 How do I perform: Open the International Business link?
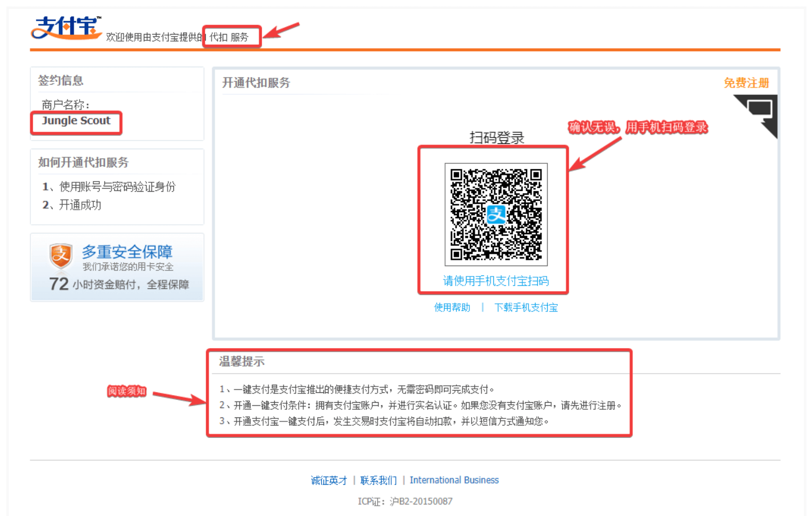454,480
